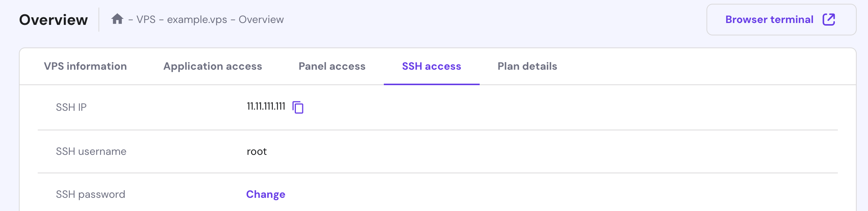Screen dimensions: 868x211
Task: Open example.vps in the breadcrumb trail
Action: 197,20
